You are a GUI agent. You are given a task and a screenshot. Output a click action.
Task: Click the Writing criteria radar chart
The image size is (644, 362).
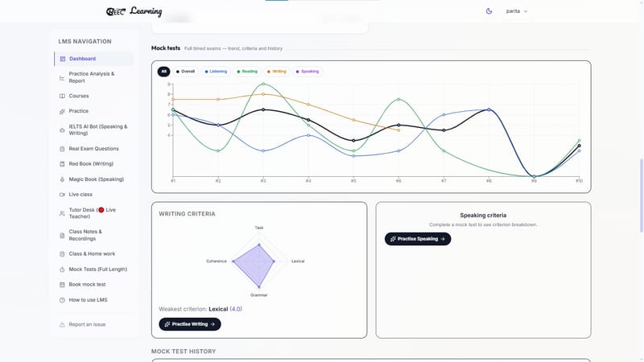pos(259,261)
